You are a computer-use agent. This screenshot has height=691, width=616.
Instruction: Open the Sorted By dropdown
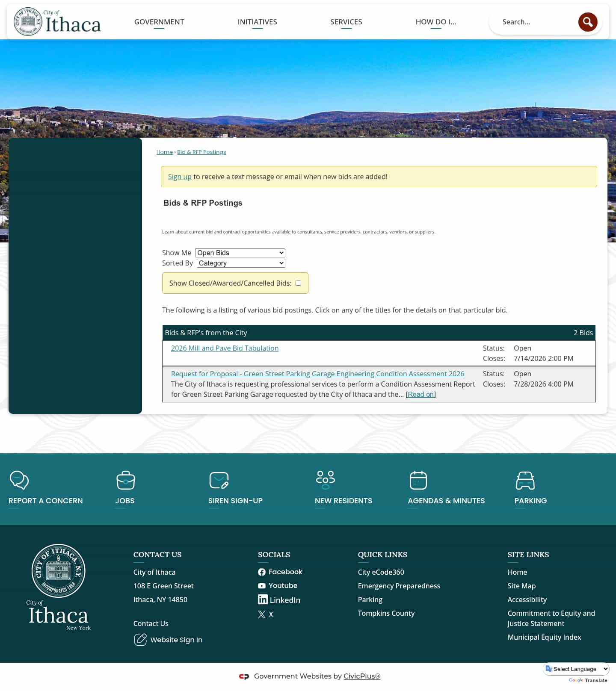point(241,263)
